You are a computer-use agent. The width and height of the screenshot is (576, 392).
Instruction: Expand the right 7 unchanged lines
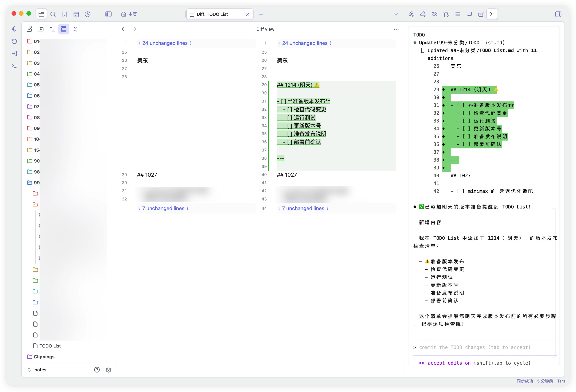pos(303,208)
